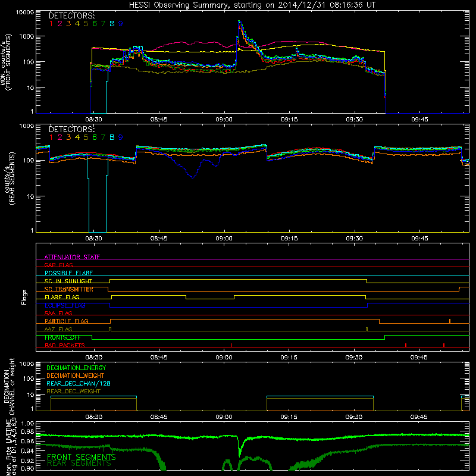This screenshot has width=476, height=476.
Task: Click the BAD_PACKETS flag label
Action: tap(65, 346)
